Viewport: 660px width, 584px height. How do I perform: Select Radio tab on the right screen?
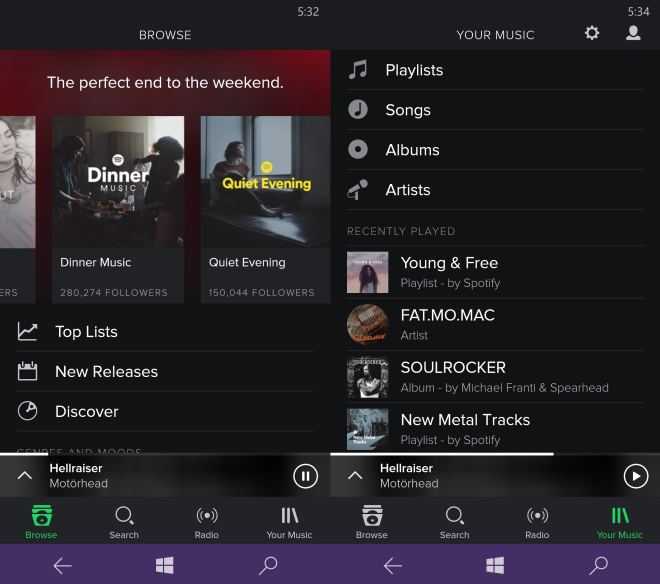[537, 522]
